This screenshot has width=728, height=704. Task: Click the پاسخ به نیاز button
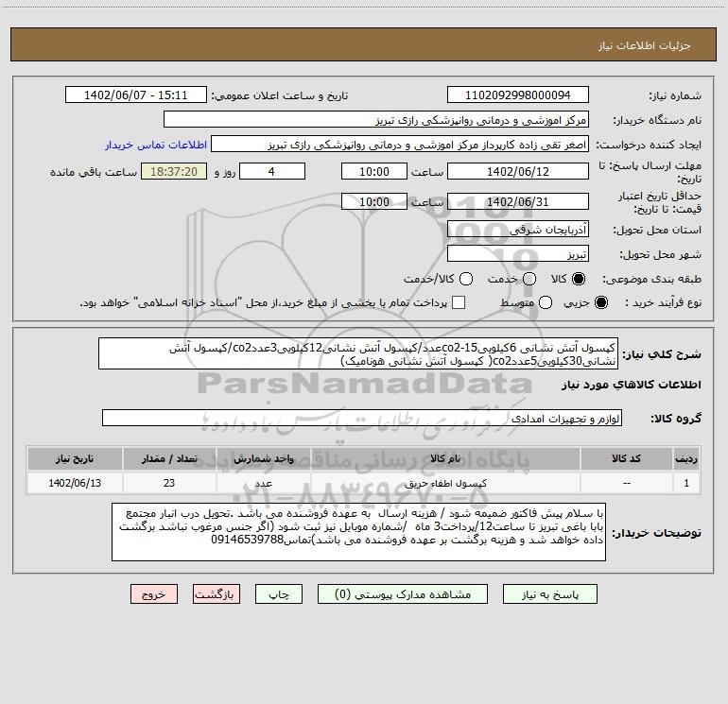click(550, 594)
